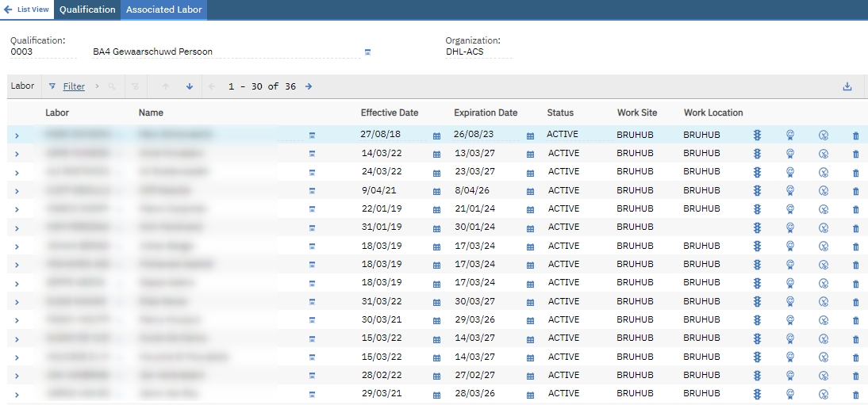Click the qualification description field
This screenshot has width=868, height=405.
click(x=225, y=52)
